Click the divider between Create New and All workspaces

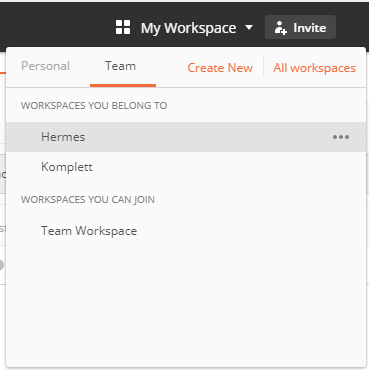point(263,67)
